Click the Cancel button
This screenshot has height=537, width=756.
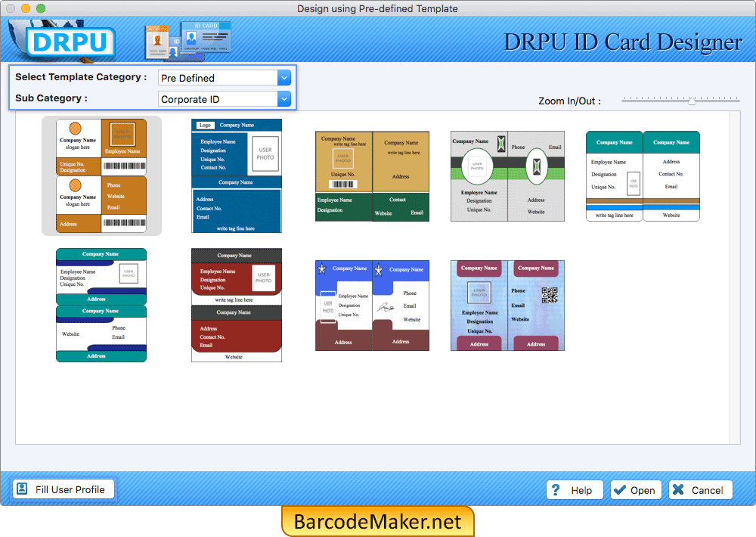(x=701, y=490)
